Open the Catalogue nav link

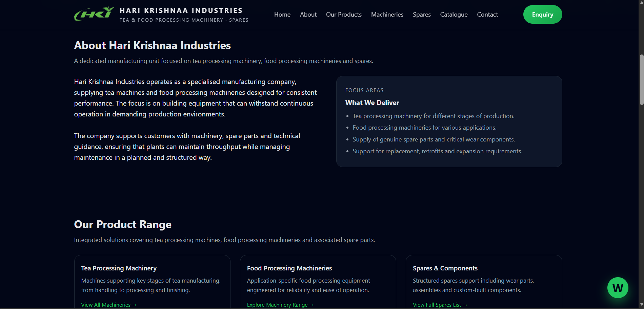(x=454, y=15)
